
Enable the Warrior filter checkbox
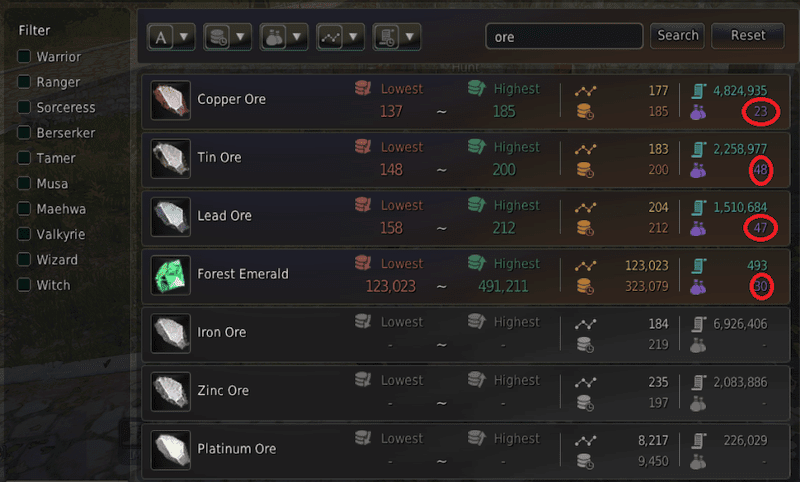coord(24,56)
